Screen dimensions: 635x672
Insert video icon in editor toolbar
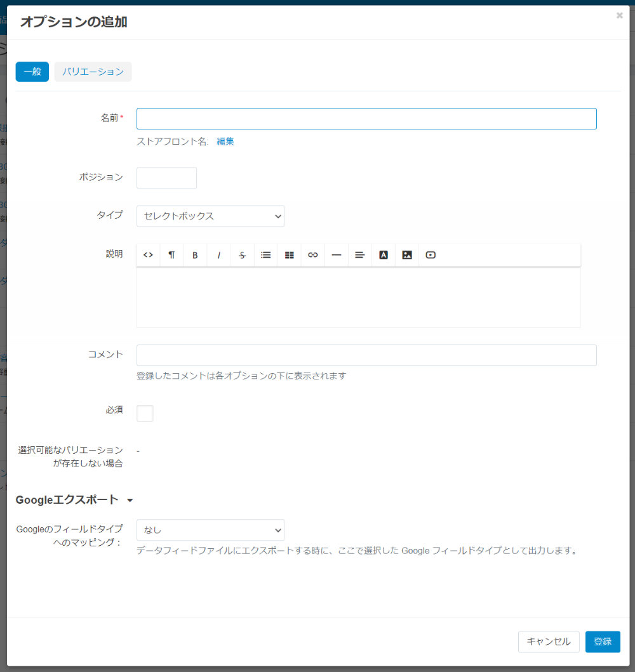click(x=431, y=255)
